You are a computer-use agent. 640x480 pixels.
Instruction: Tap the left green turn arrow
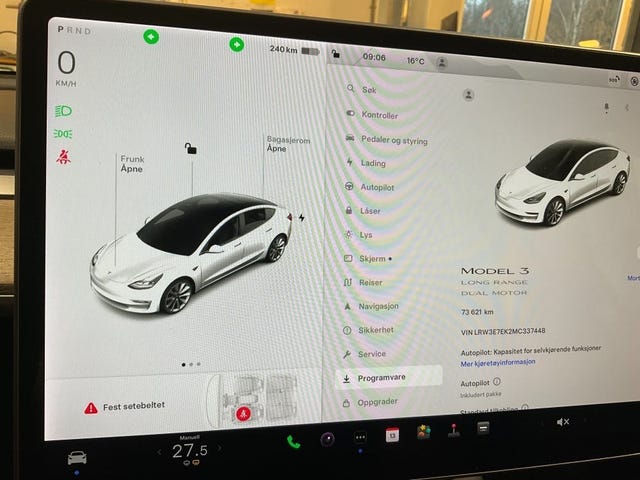pyautogui.click(x=151, y=37)
